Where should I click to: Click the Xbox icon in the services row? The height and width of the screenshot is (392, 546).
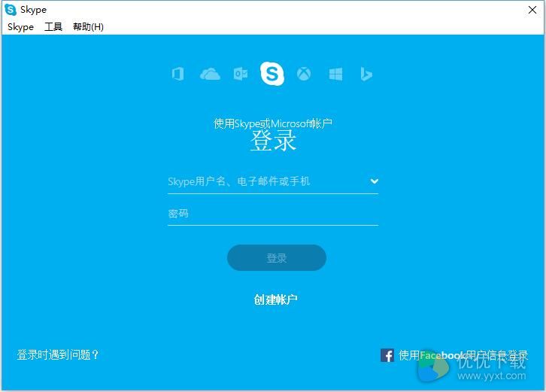tap(304, 74)
